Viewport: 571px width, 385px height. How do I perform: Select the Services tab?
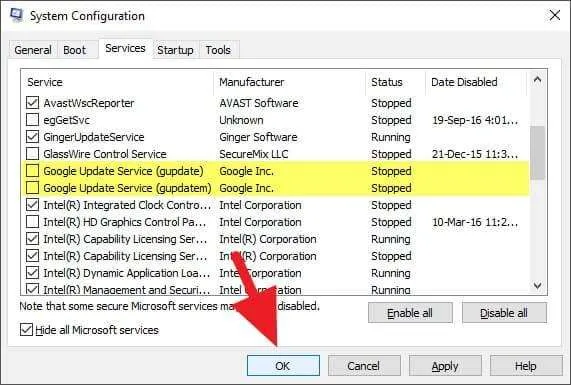pos(125,48)
